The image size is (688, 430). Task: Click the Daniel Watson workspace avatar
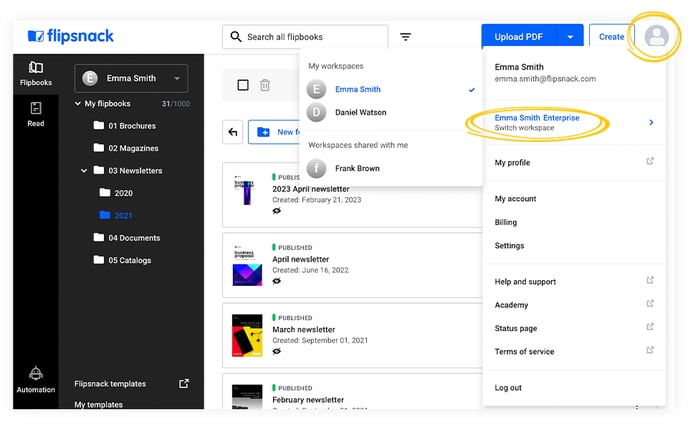316,112
